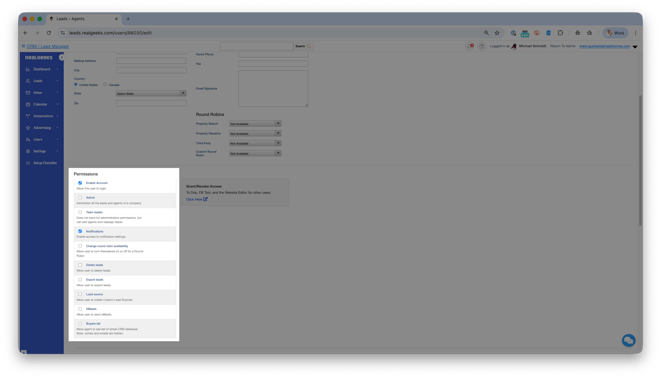Open the Calendar sidebar item
This screenshot has height=378, width=661.
[40, 105]
